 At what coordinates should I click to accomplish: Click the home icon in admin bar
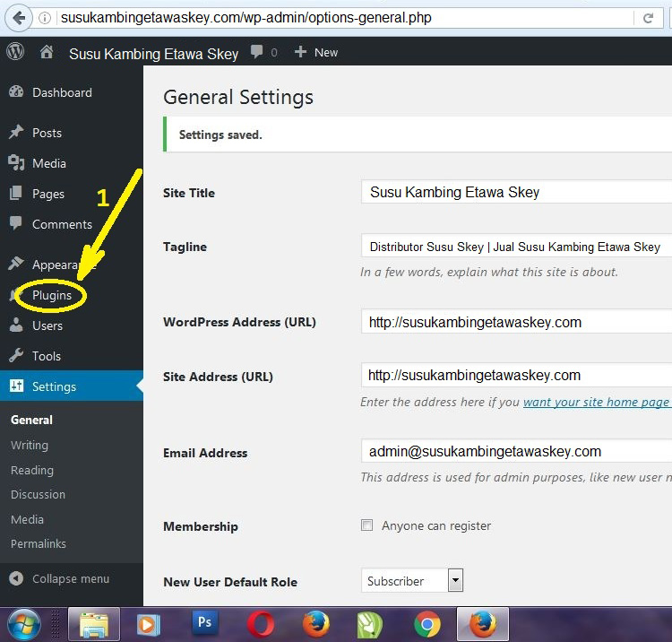47,52
